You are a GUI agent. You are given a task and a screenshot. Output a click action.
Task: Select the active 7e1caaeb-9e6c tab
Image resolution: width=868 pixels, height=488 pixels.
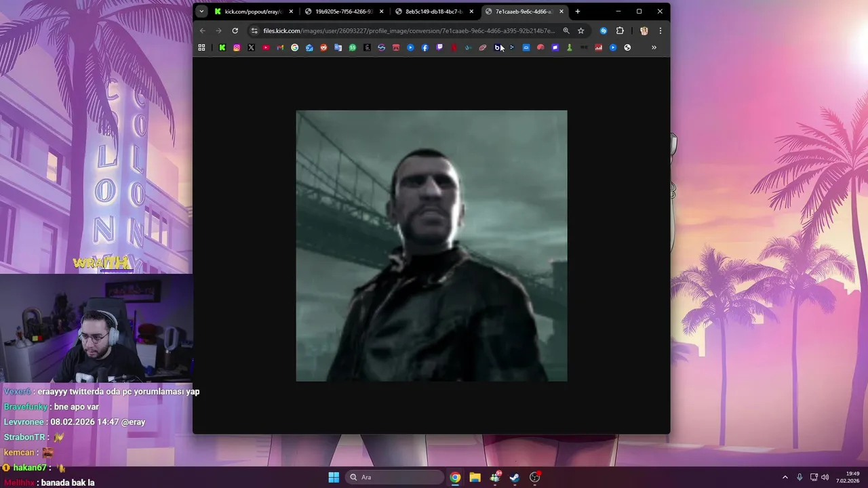[525, 12]
